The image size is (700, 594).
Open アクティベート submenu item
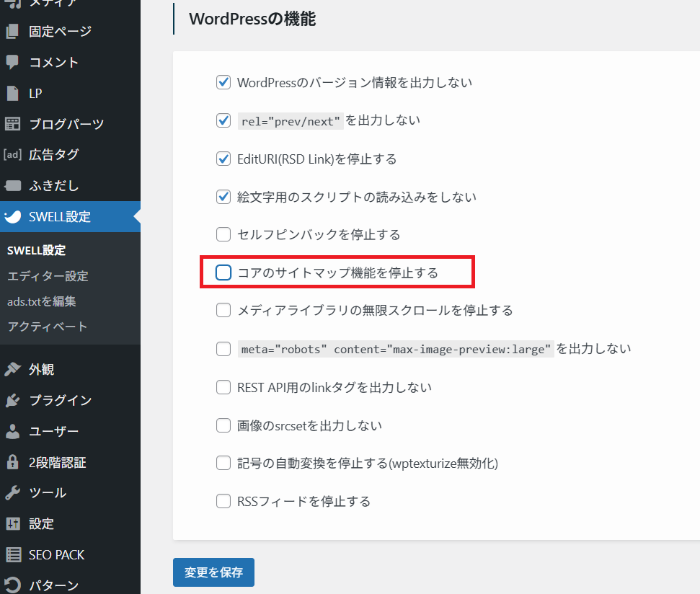(x=48, y=327)
